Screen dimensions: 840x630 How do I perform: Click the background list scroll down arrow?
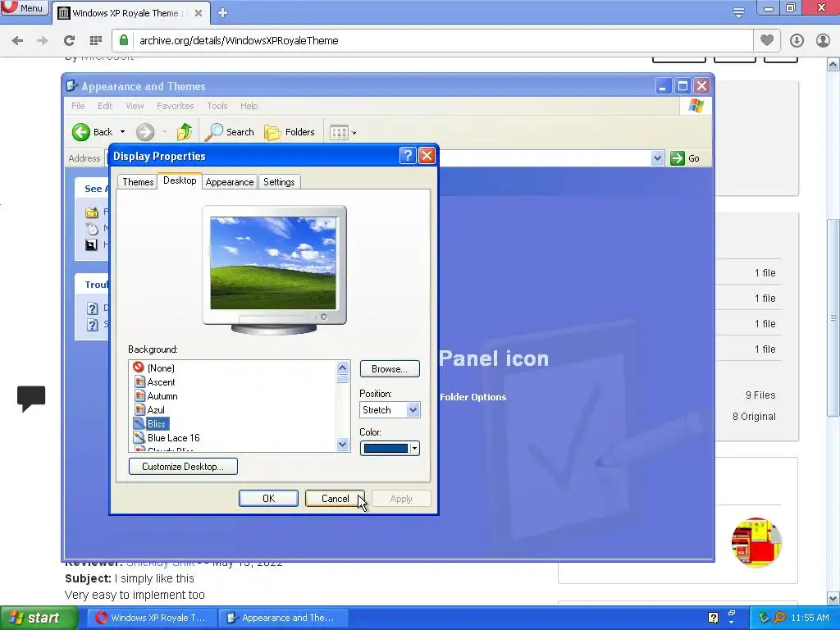343,444
